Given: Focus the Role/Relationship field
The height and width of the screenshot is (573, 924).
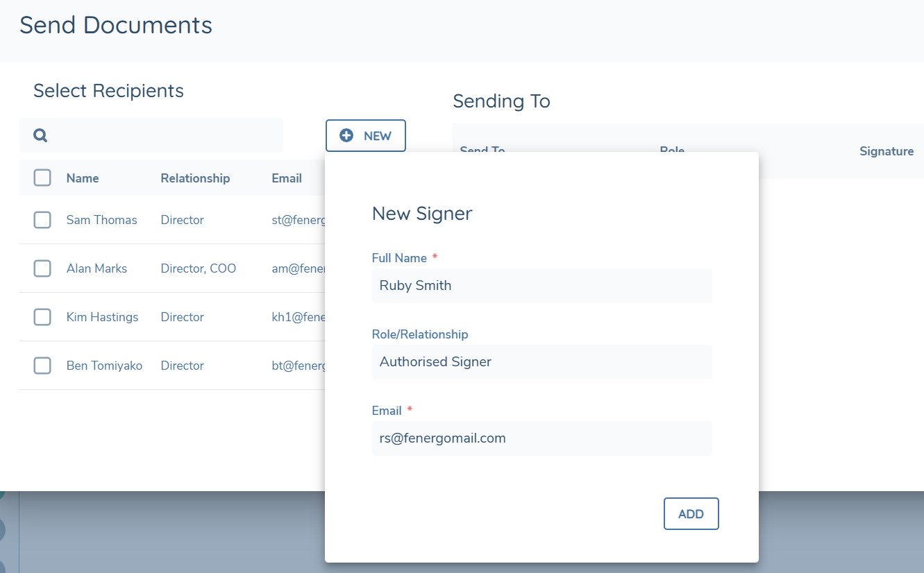Looking at the screenshot, I should [x=541, y=362].
